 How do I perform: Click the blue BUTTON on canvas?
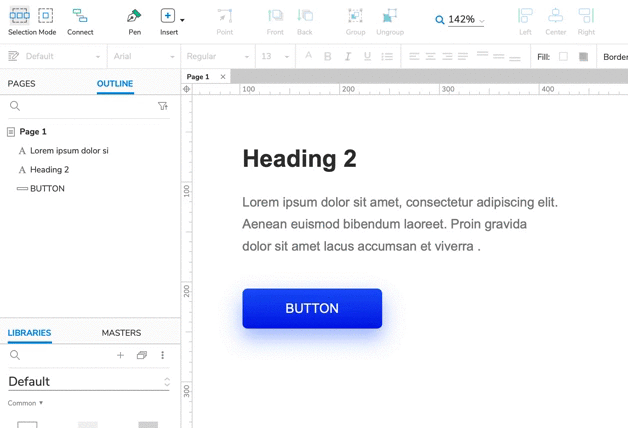(x=312, y=308)
